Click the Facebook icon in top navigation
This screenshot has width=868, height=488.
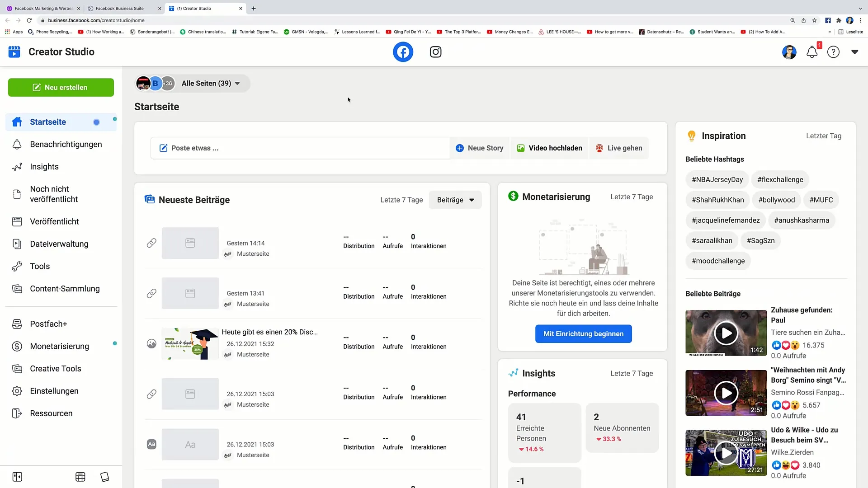(403, 52)
